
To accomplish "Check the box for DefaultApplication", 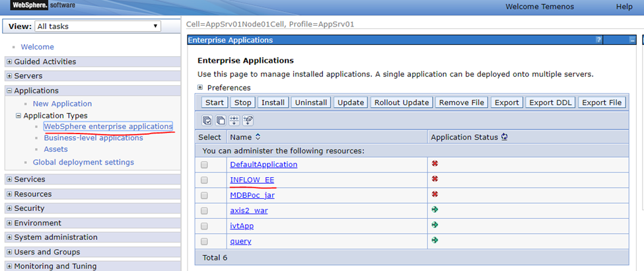I will (x=205, y=165).
